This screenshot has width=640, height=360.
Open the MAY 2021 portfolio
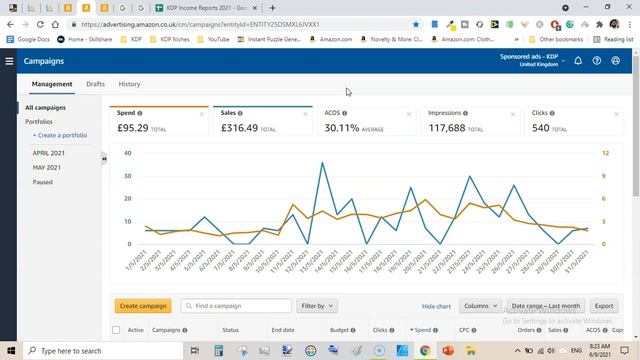click(47, 167)
